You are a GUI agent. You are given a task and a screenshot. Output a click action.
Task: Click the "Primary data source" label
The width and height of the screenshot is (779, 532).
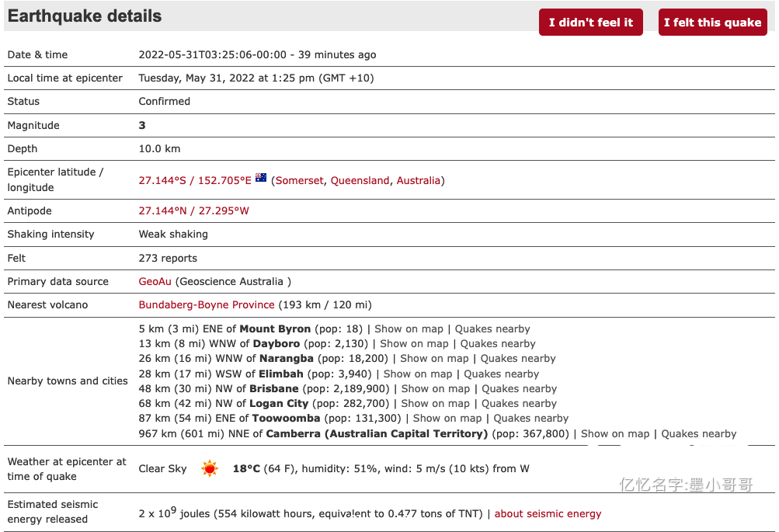coord(57,281)
